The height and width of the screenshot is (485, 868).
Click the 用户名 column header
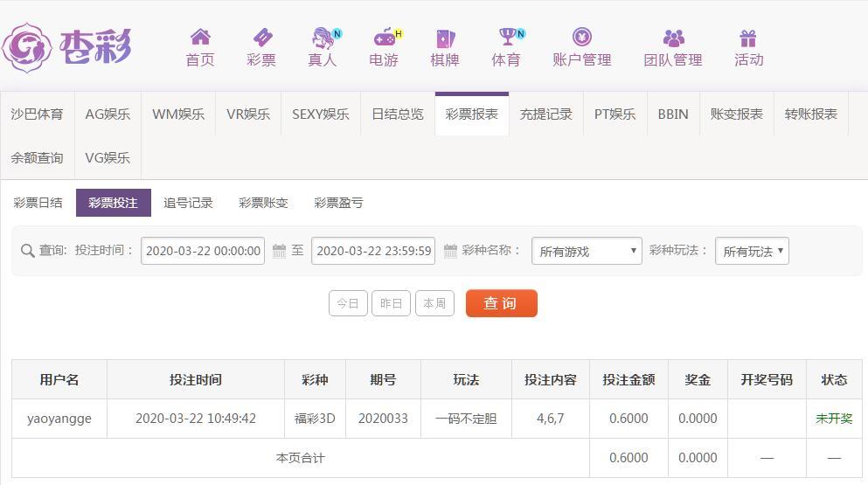(x=59, y=380)
